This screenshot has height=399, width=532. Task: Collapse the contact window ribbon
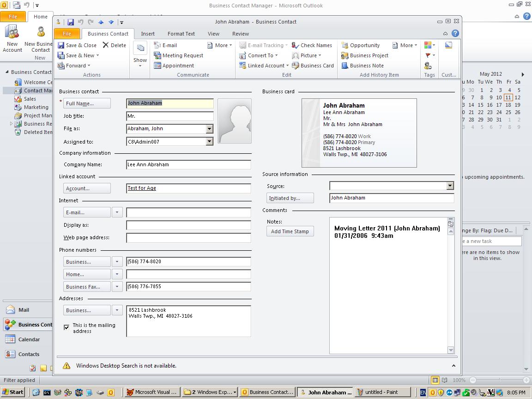coord(445,34)
